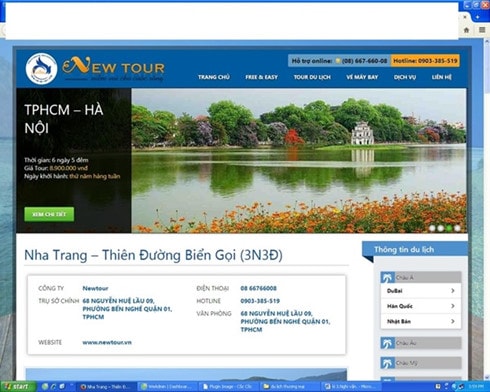Click the scrollbar up arrow
Image resolution: width=490 pixels, height=392 pixels.
coord(486,42)
